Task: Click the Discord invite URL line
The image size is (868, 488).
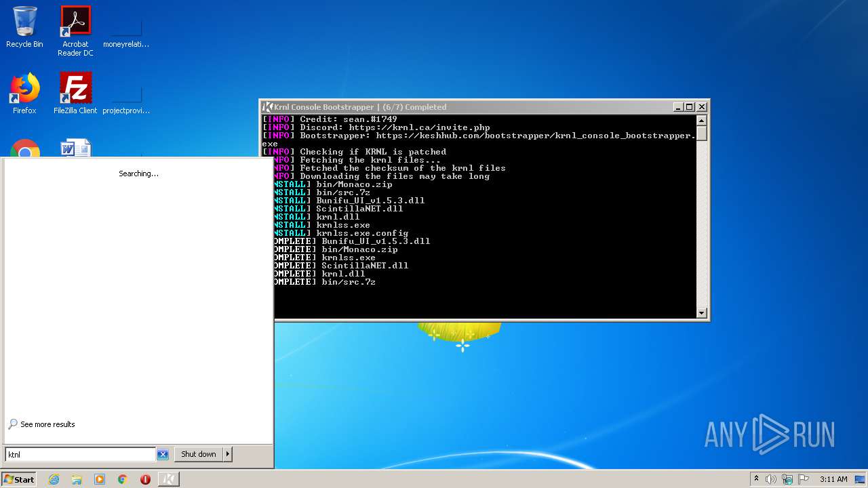Action: [376, 127]
